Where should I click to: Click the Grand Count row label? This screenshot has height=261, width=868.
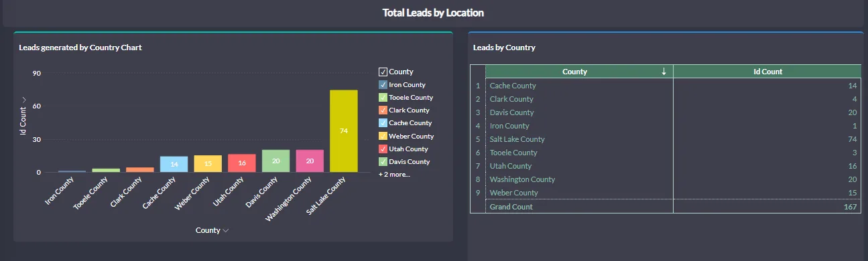click(511, 207)
